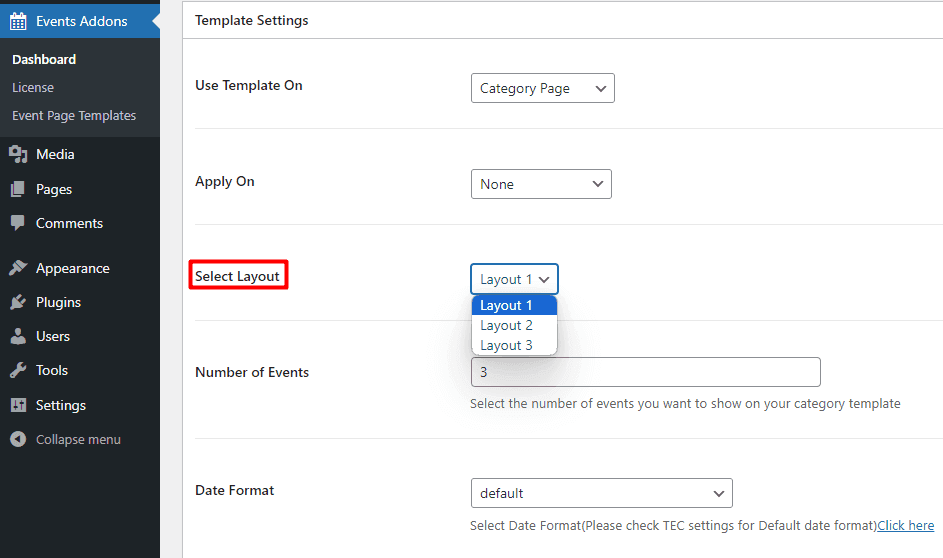Viewport: 943px width, 558px height.
Task: Click the Appearance paintbrush icon
Action: (x=18, y=268)
